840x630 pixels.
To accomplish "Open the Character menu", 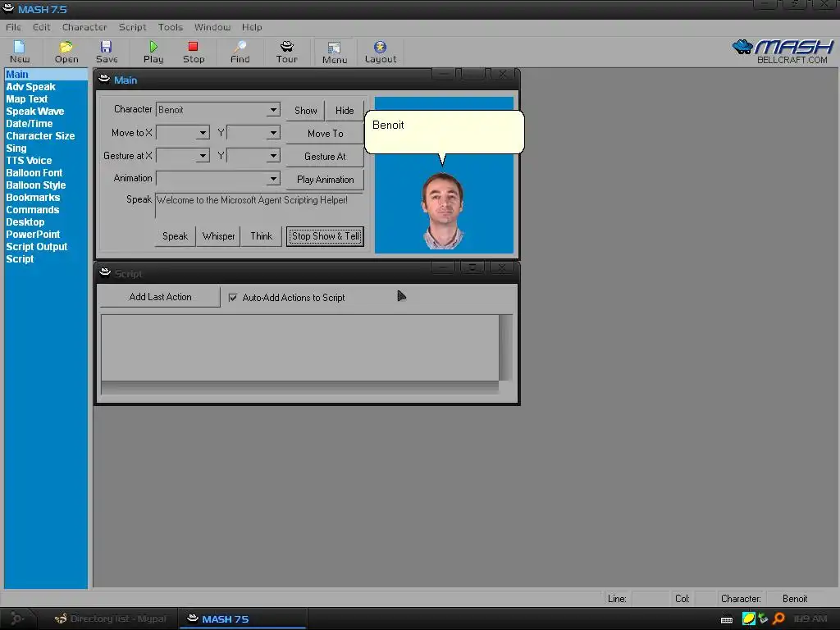I will 84,27.
